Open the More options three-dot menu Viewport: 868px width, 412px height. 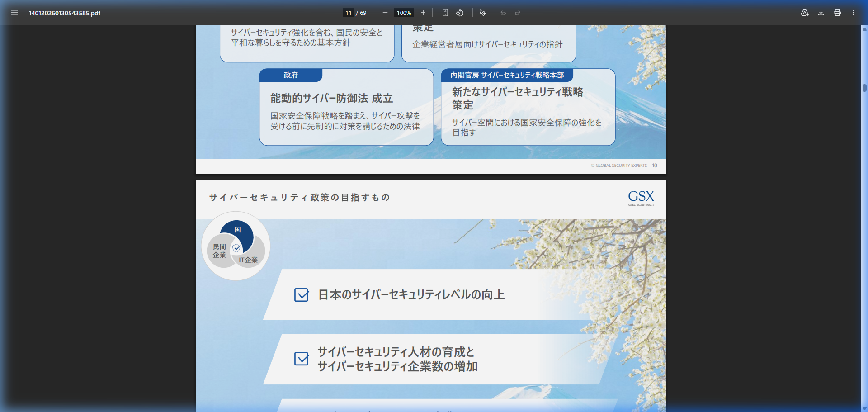[854, 13]
